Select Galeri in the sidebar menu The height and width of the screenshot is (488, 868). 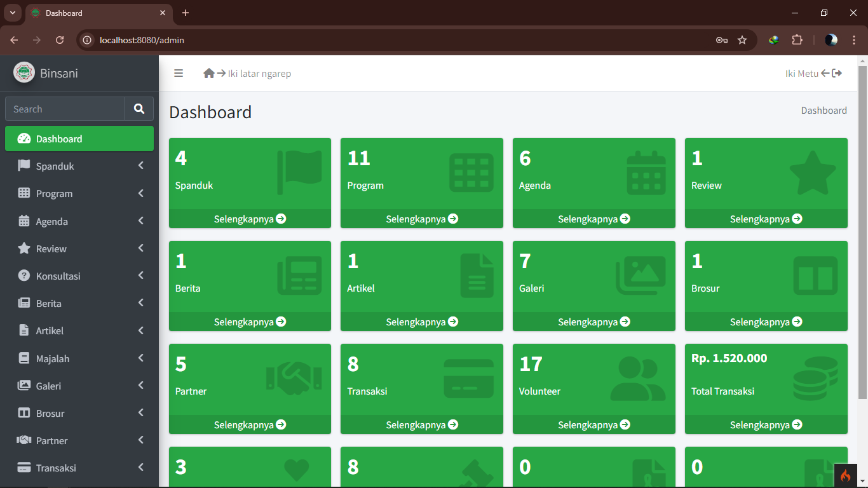pos(49,386)
